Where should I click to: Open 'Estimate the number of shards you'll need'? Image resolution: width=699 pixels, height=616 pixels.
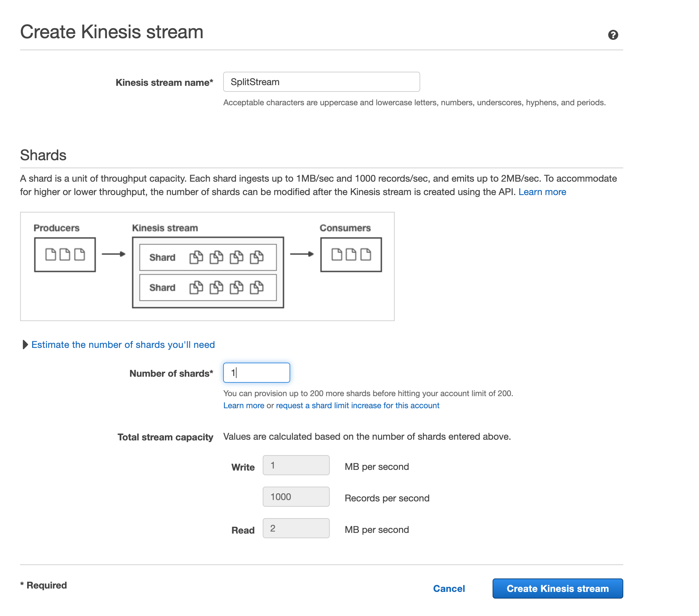(123, 345)
